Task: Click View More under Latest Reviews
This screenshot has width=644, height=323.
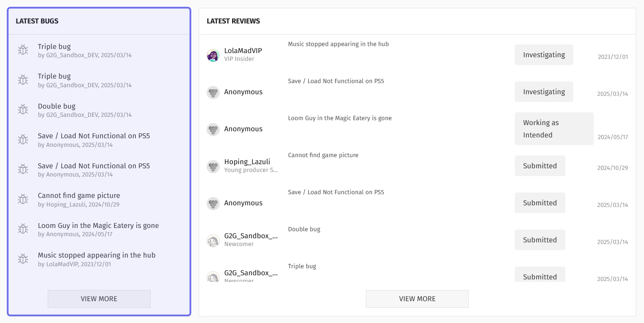Action: [417, 299]
